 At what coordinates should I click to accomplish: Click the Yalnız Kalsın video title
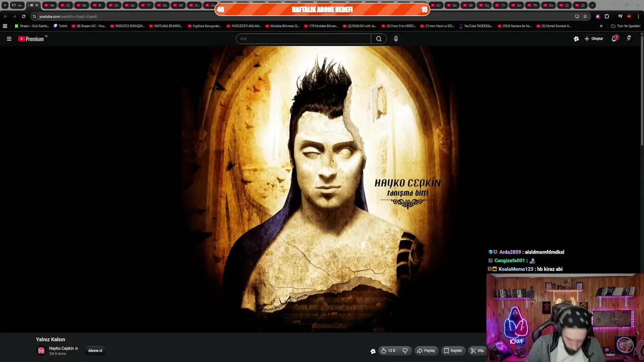(50, 339)
